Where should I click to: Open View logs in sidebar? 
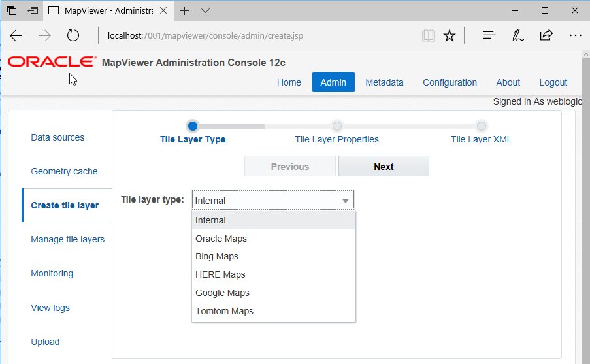[50, 308]
